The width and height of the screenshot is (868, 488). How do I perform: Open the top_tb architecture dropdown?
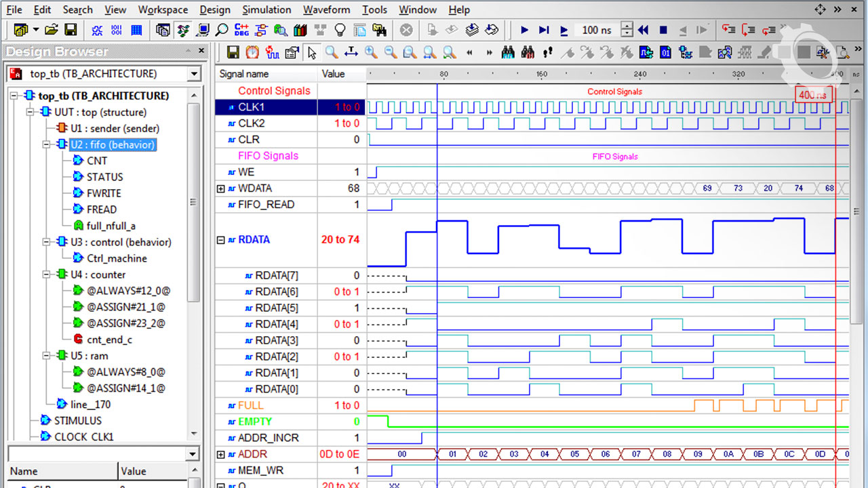click(194, 74)
